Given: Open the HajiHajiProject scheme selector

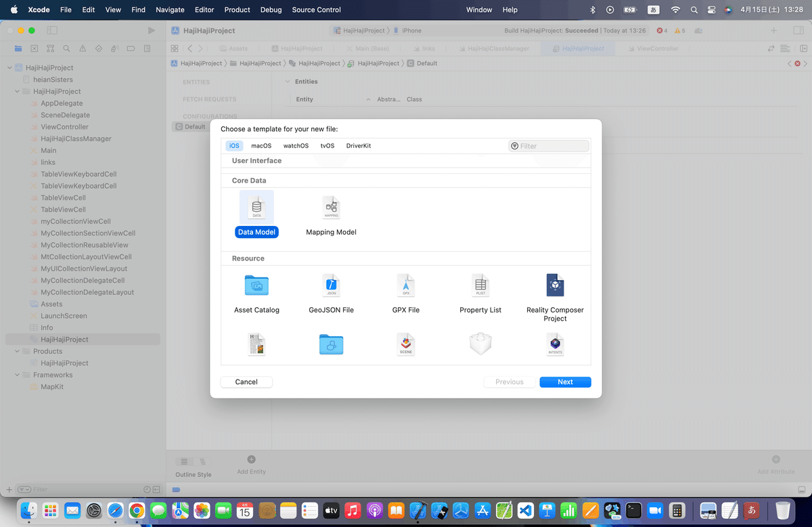Looking at the screenshot, I should tap(359, 30).
